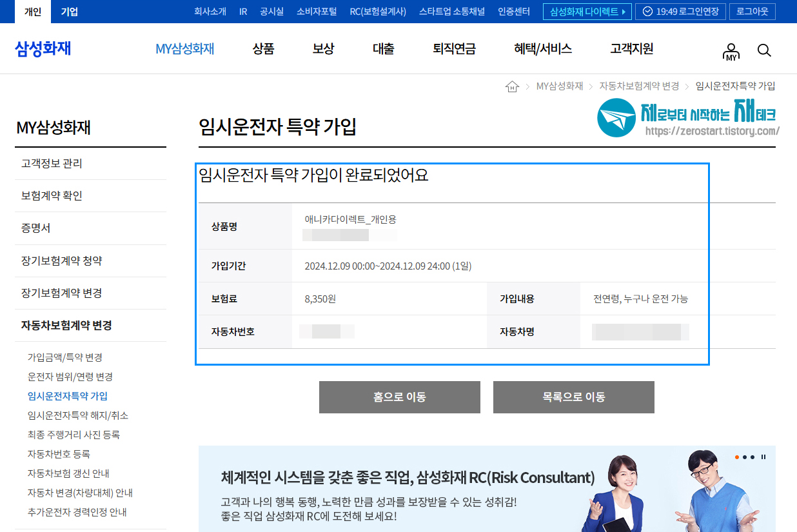Viewport: 797px width, 532px height.
Task: Select the second carousel dot
Action: [745, 457]
